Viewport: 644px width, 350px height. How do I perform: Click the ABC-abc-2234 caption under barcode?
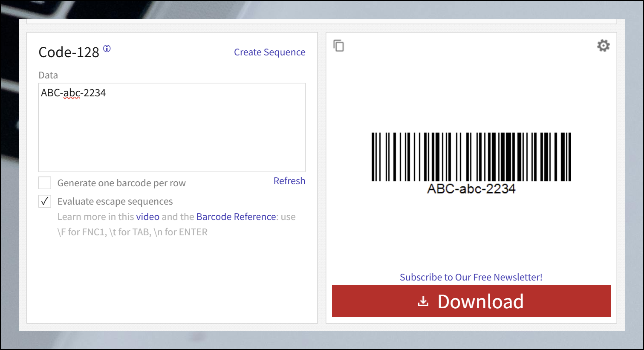point(471,189)
